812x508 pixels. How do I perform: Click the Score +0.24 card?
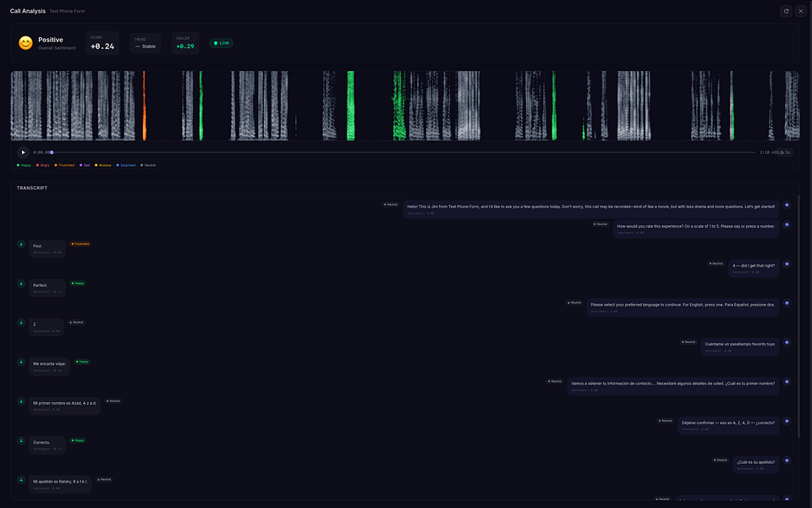point(102,43)
